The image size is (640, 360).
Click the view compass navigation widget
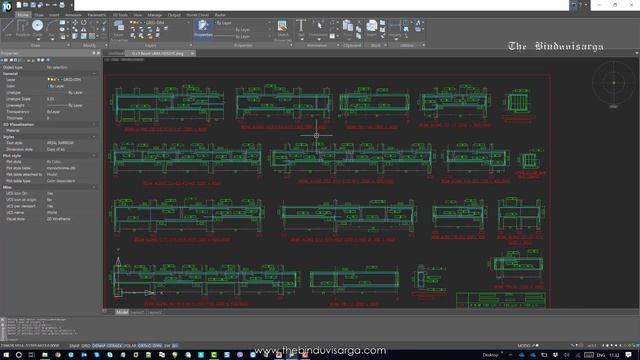613,83
